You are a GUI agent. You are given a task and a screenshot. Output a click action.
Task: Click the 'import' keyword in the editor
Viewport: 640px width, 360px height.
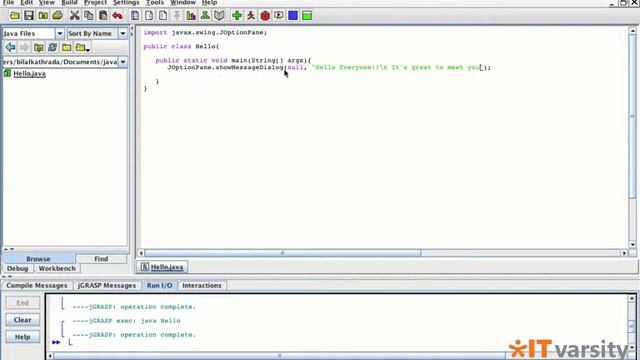(155, 32)
